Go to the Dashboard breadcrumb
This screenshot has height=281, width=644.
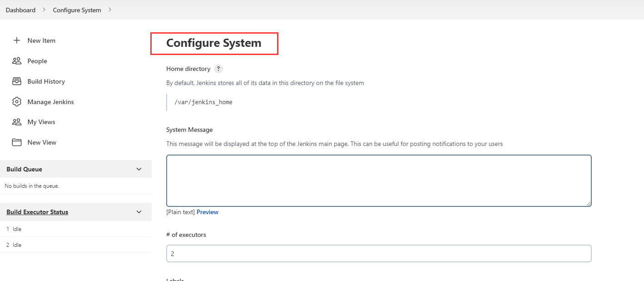tap(20, 10)
